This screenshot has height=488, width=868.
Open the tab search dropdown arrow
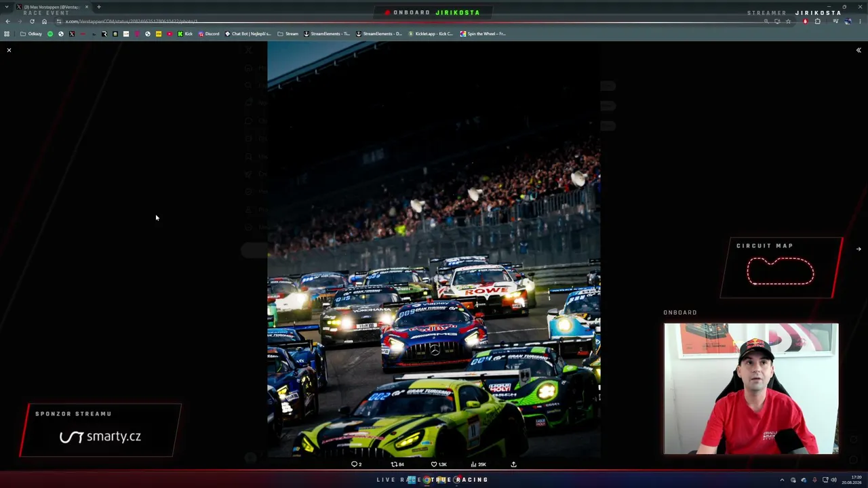click(x=7, y=7)
